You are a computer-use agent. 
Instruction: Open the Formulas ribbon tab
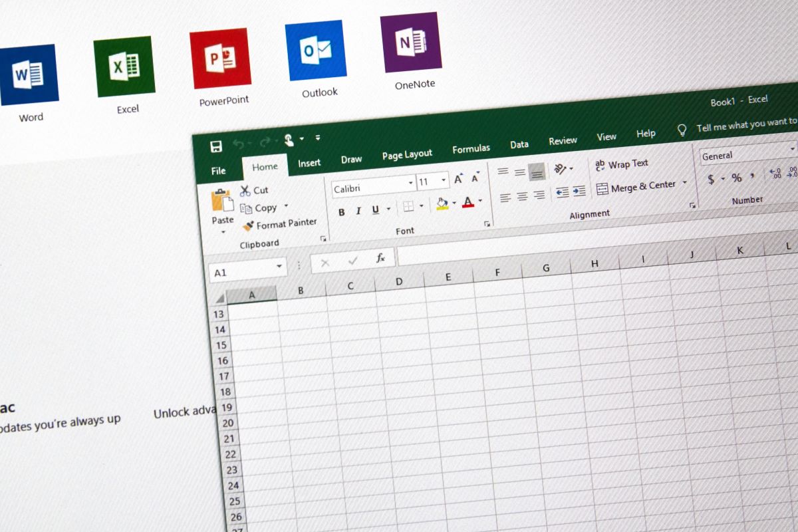[471, 149]
